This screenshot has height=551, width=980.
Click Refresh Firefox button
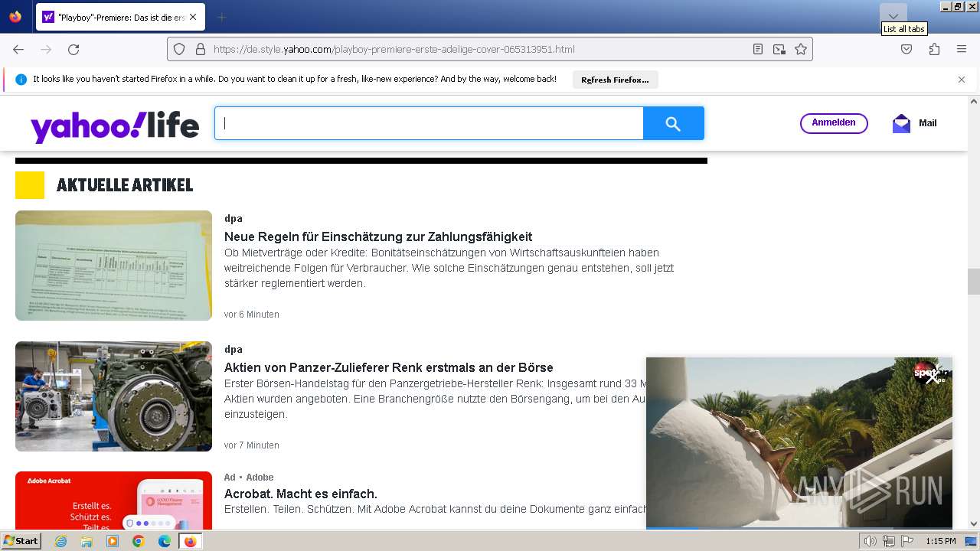tap(615, 80)
